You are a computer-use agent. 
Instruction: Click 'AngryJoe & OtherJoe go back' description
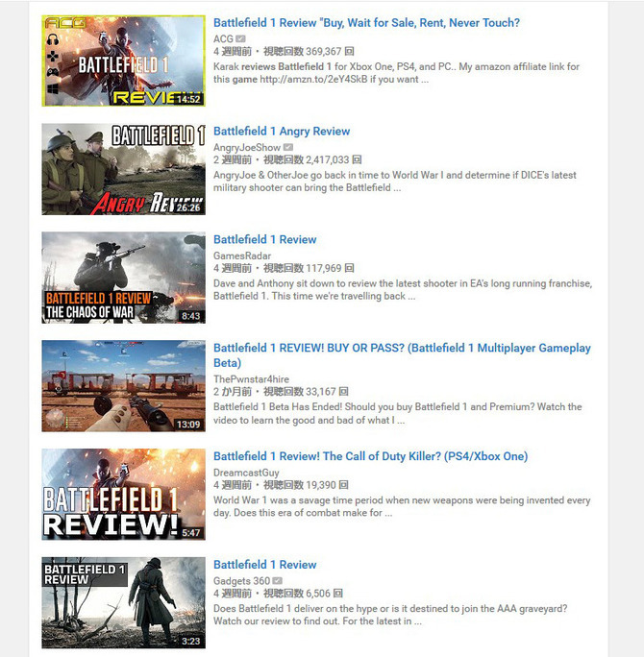point(394,182)
